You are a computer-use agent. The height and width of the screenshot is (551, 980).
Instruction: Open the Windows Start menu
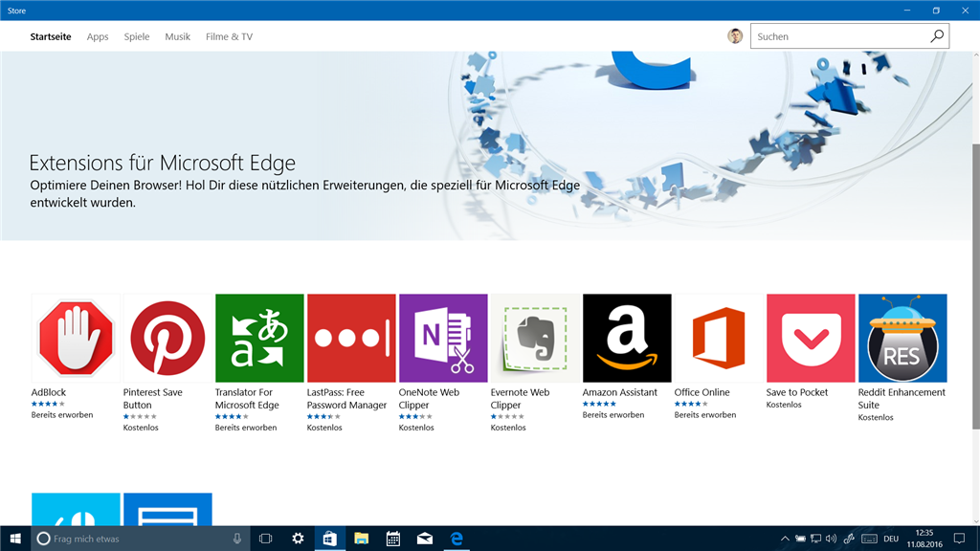[15, 539]
